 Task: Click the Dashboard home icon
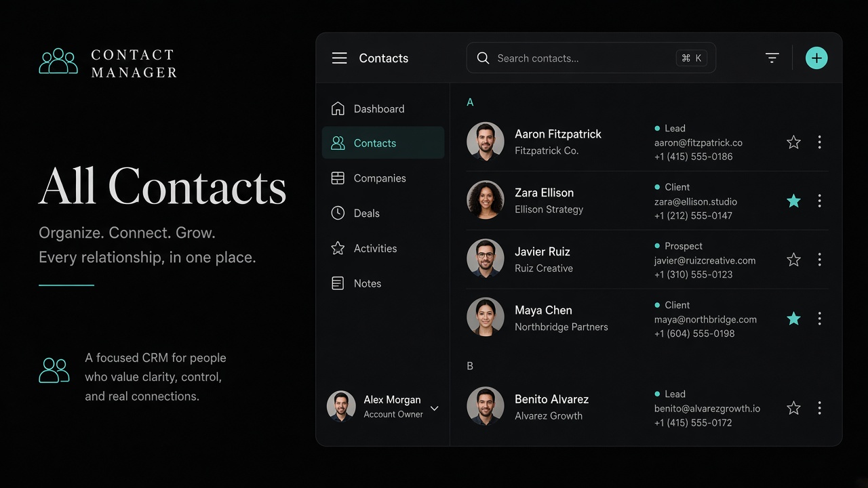click(x=338, y=108)
